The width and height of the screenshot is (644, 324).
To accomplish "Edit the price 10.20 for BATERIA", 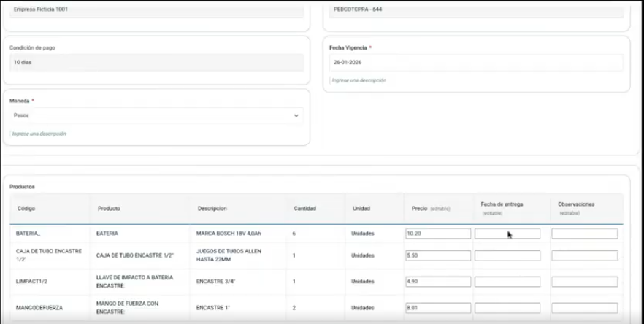I will point(438,234).
